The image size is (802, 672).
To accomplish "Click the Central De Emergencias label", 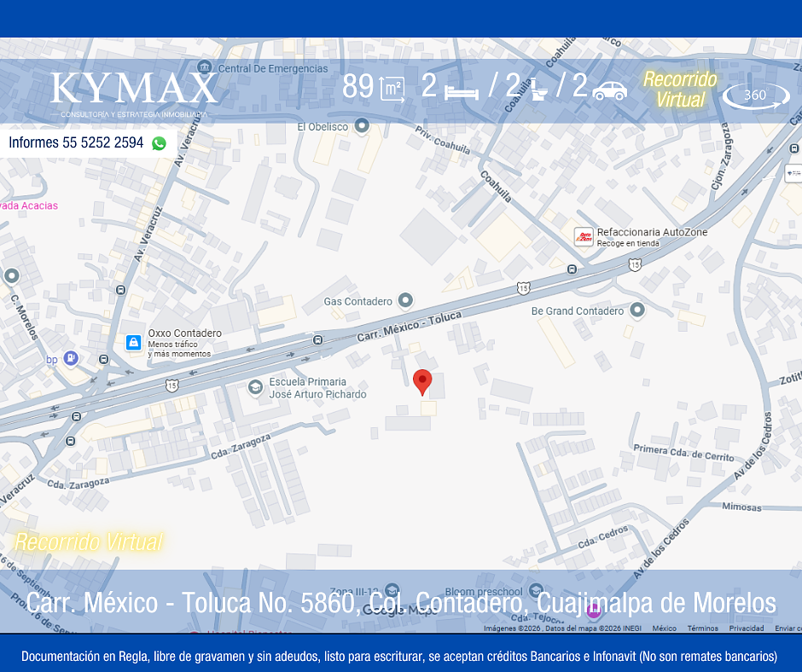I will click(273, 68).
